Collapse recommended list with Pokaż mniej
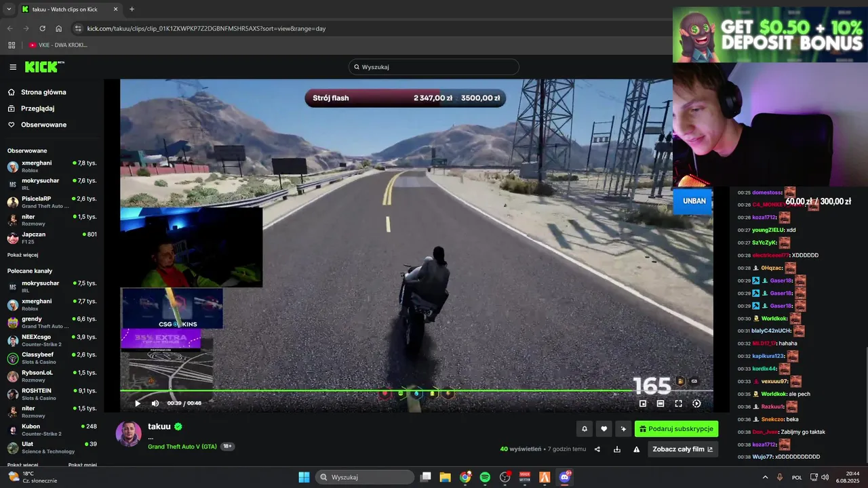Image resolution: width=868 pixels, height=488 pixels. (82, 465)
